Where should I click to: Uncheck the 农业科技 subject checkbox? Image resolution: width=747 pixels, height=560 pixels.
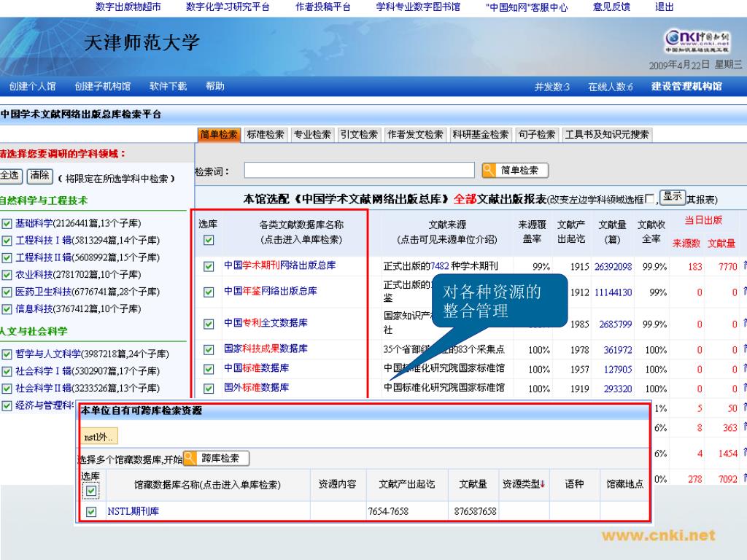pyautogui.click(x=7, y=275)
